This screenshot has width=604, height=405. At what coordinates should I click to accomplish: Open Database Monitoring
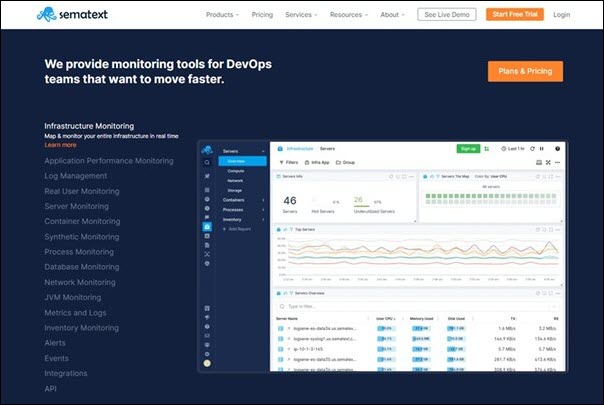82,267
